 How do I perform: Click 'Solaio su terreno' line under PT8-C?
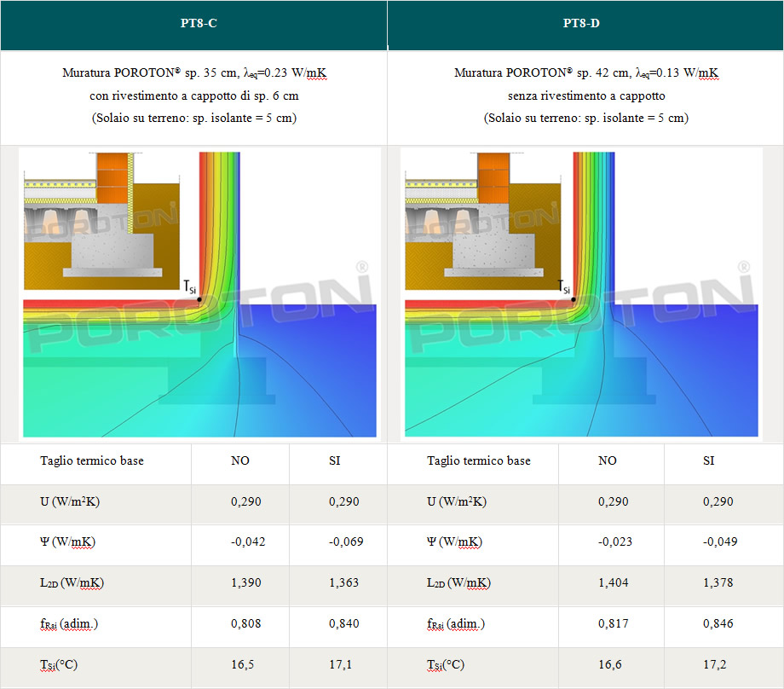194,118
